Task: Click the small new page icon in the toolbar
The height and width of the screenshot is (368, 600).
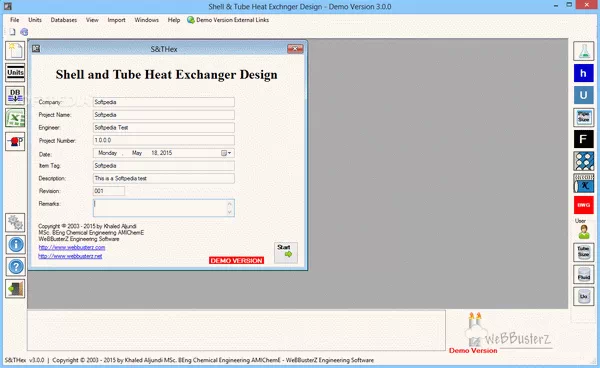Action: pyautogui.click(x=12, y=32)
